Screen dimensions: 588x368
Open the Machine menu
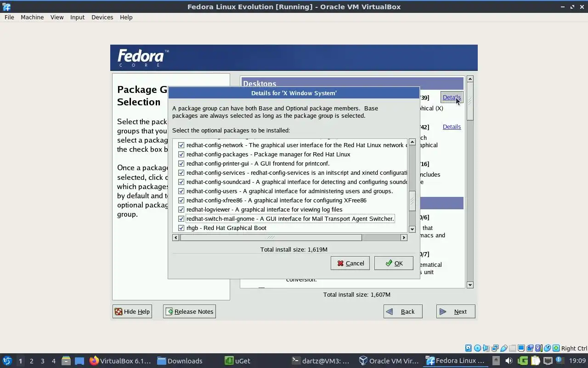coord(32,17)
